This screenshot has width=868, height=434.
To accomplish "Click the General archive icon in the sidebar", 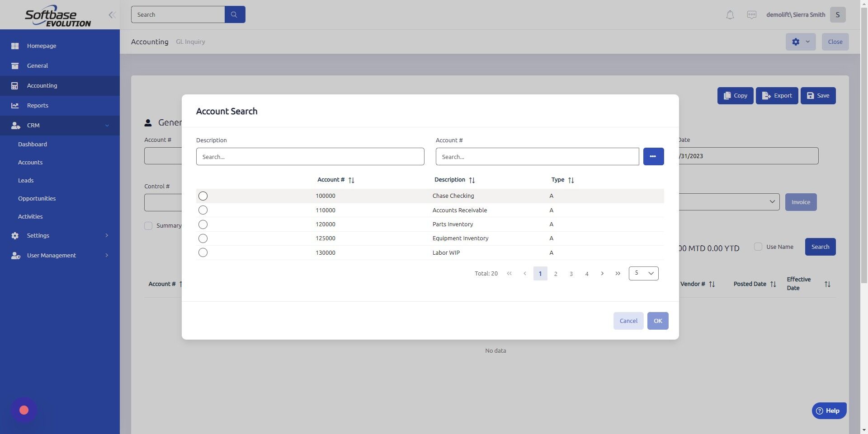I will tap(15, 66).
